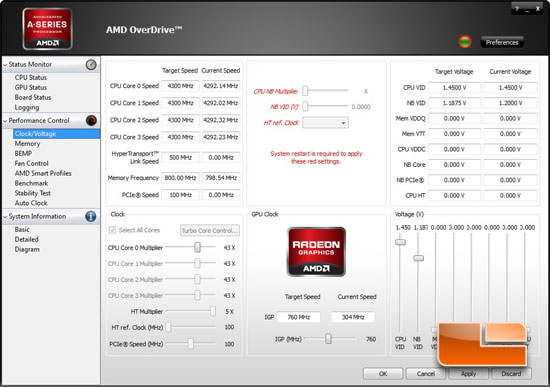Click the Discard button
This screenshot has height=387, width=550.
pyautogui.click(x=511, y=374)
